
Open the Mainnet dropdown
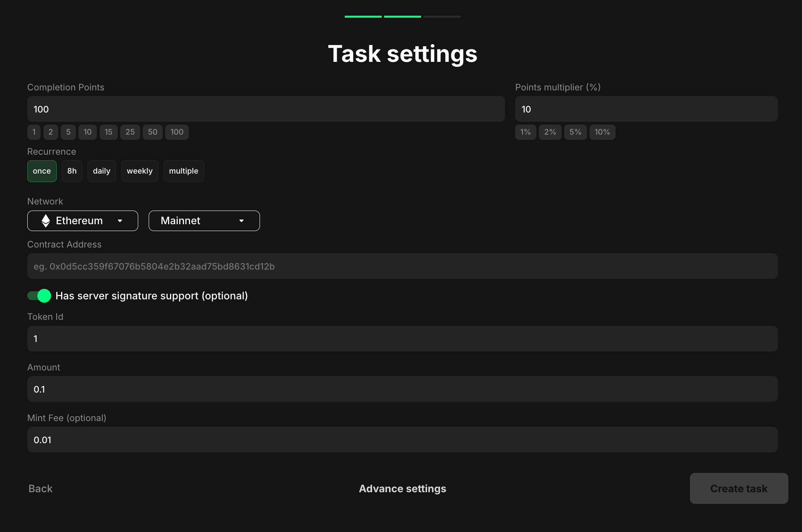pyautogui.click(x=204, y=221)
